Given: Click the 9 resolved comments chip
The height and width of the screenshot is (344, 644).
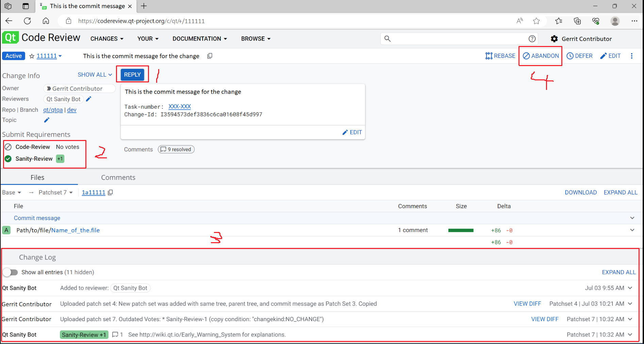Looking at the screenshot, I should pyautogui.click(x=176, y=149).
